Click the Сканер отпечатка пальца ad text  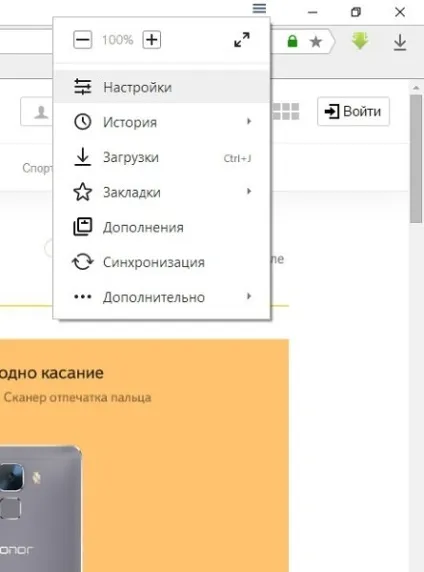(77, 397)
